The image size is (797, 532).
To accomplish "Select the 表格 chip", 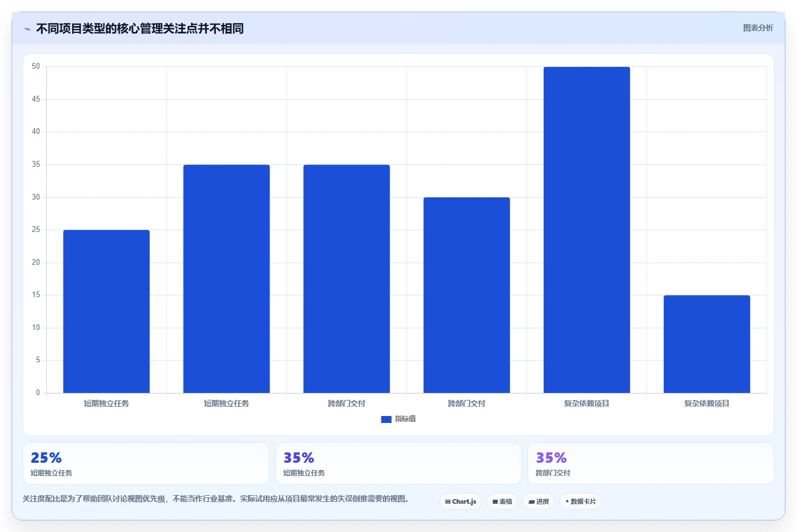I will 502,501.
